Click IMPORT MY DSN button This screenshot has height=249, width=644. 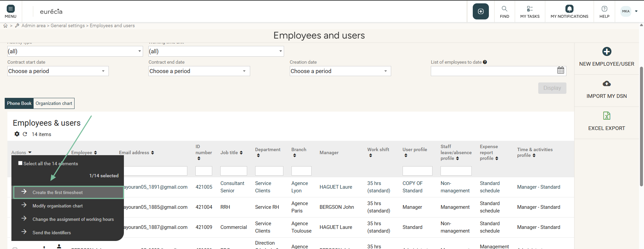coord(606,89)
